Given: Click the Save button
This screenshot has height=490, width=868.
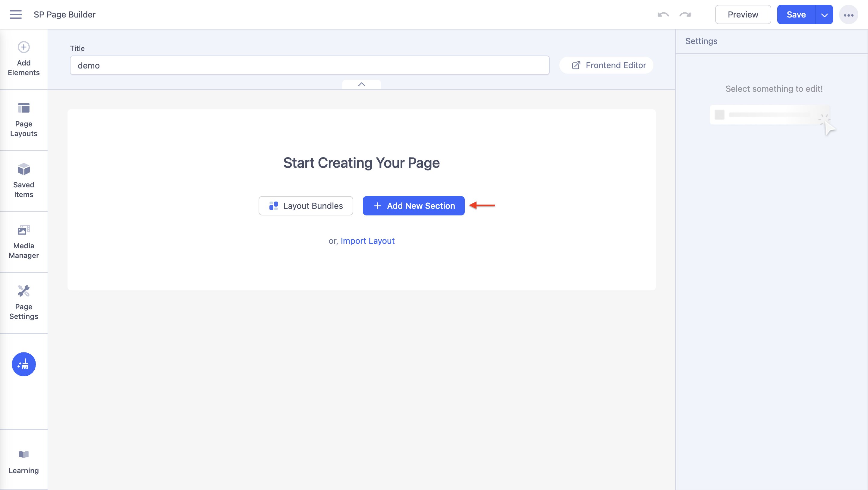Looking at the screenshot, I should (x=796, y=14).
